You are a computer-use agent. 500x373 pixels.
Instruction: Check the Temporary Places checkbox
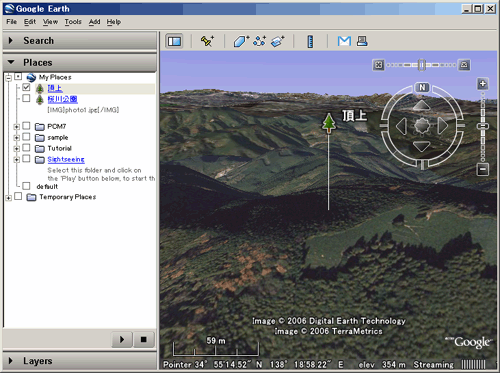click(18, 196)
